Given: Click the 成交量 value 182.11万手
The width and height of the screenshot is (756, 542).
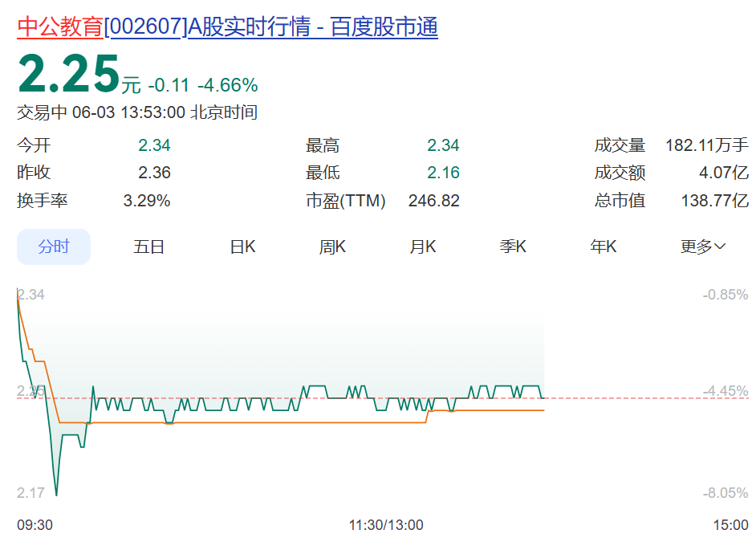Looking at the screenshot, I should coord(707,145).
